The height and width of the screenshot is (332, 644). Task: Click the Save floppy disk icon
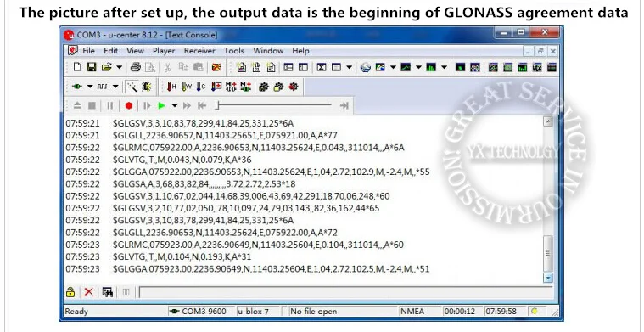92,67
